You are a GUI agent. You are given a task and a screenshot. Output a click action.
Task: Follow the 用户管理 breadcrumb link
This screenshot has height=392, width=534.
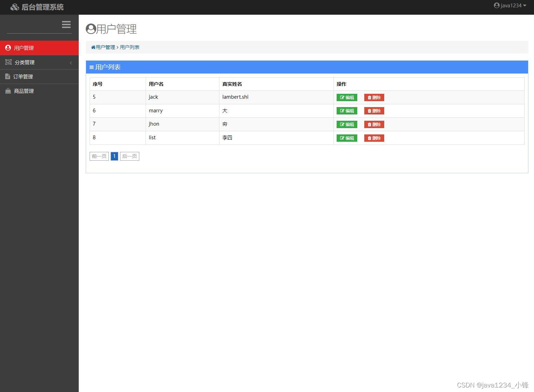(x=105, y=47)
